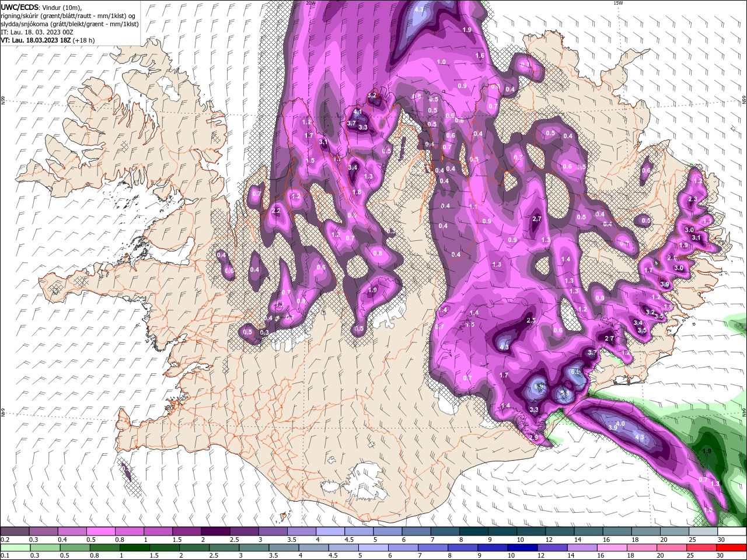Click the '2.3' value near east coast

click(693, 199)
